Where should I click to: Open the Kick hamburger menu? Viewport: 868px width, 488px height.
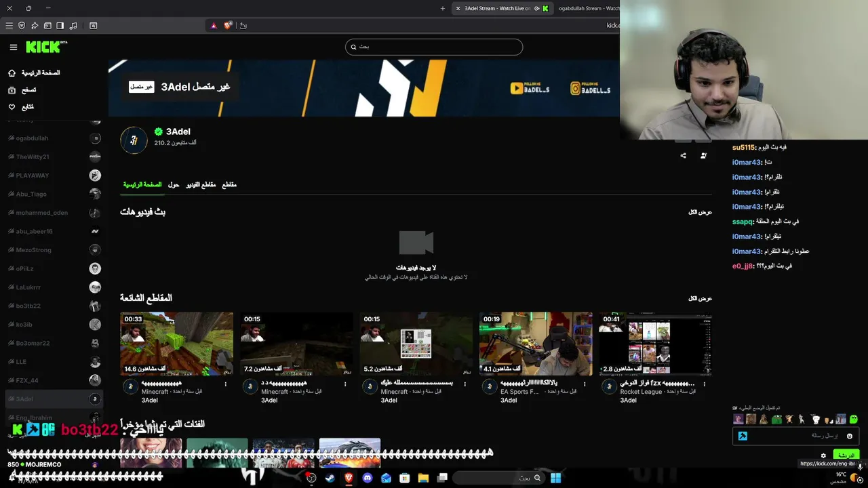pos(14,47)
